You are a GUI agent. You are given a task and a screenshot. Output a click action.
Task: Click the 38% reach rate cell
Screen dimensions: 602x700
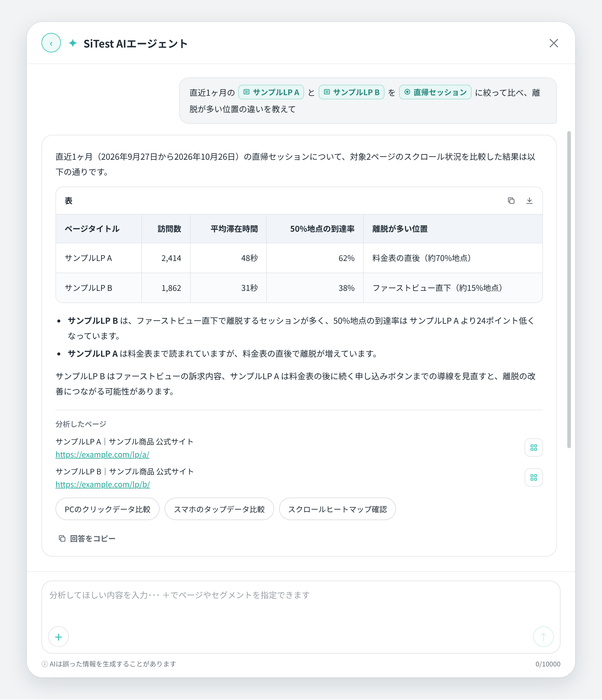315,288
